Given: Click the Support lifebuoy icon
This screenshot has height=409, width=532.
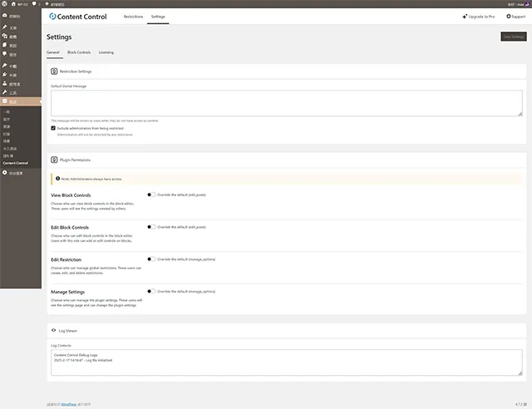Looking at the screenshot, I should click(x=508, y=16).
